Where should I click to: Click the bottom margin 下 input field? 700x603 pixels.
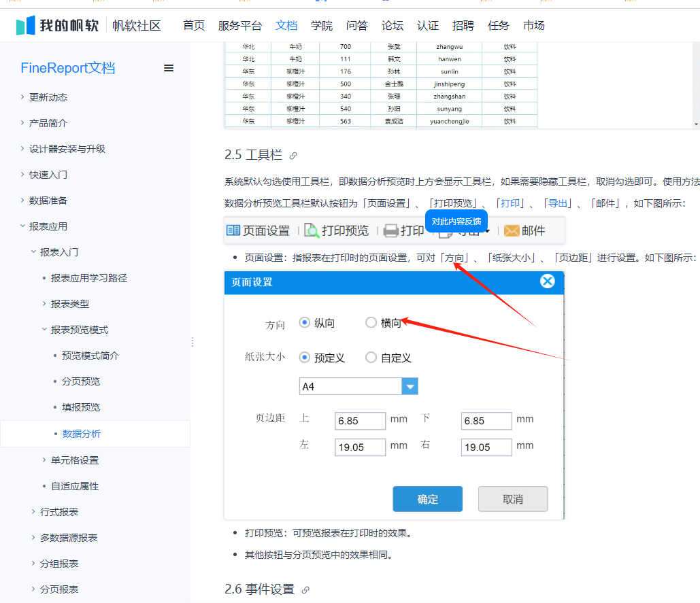486,421
